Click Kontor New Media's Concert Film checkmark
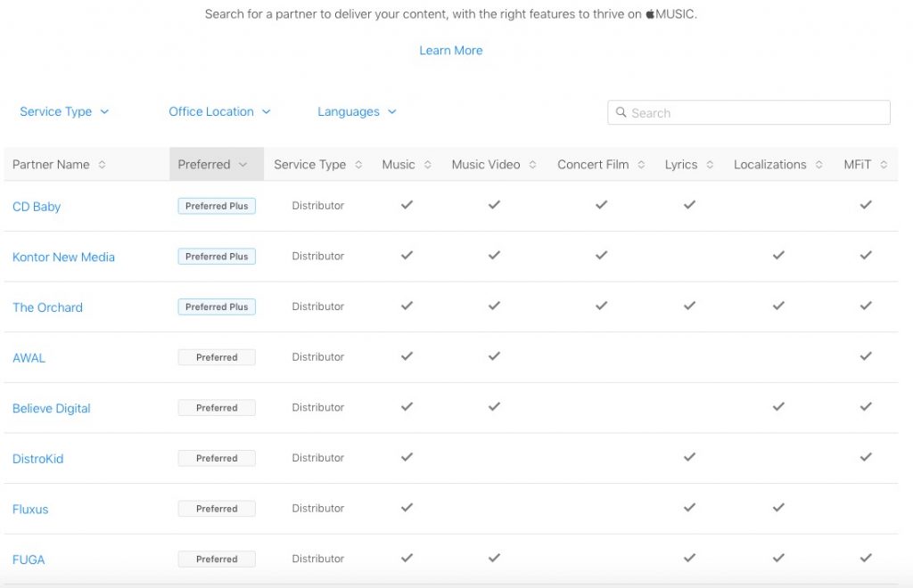Viewport: 913px width, 588px height. pyautogui.click(x=601, y=256)
